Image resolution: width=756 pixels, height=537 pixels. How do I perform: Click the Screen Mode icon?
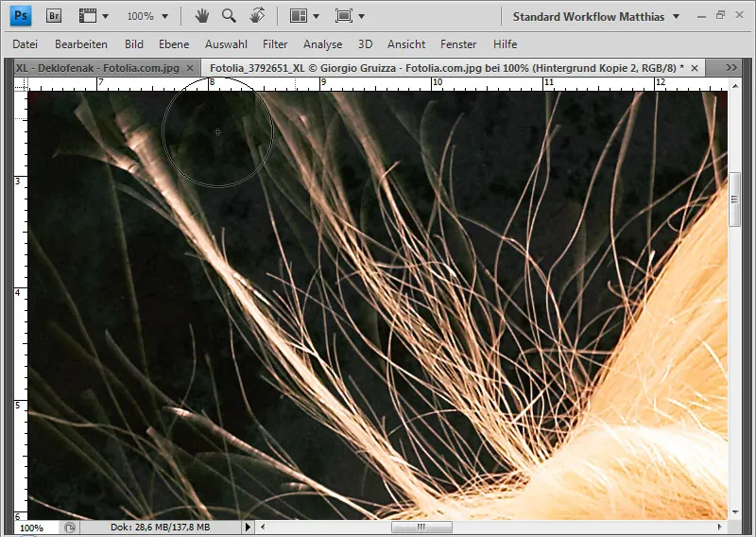click(344, 16)
